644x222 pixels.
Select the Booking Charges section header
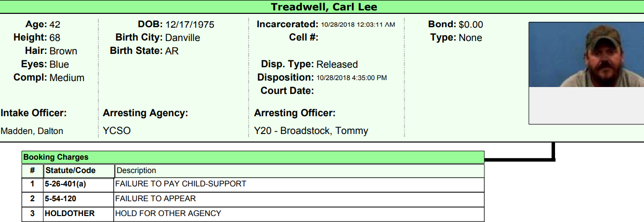56,157
